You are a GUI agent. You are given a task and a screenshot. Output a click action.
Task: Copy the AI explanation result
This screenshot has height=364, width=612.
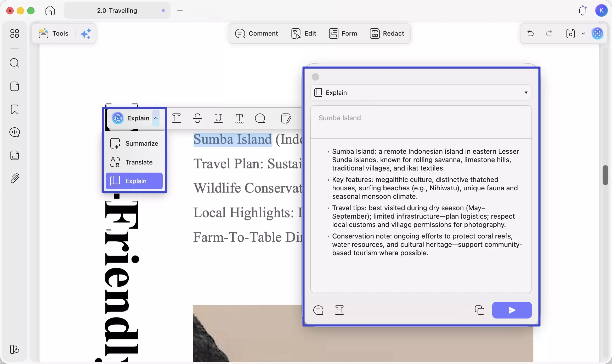pyautogui.click(x=479, y=310)
